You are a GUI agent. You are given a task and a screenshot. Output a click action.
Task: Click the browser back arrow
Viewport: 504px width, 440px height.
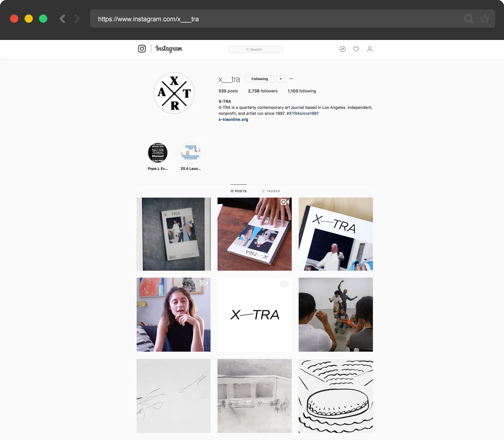[x=62, y=19]
